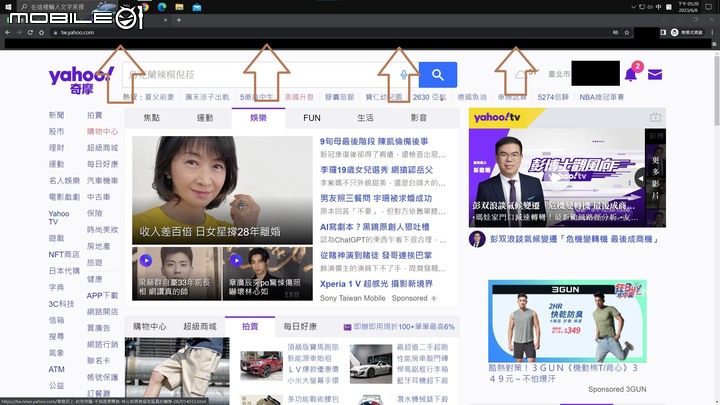Open the 電影戲劇 sidebar link
This screenshot has width=720, height=405.
[64, 197]
